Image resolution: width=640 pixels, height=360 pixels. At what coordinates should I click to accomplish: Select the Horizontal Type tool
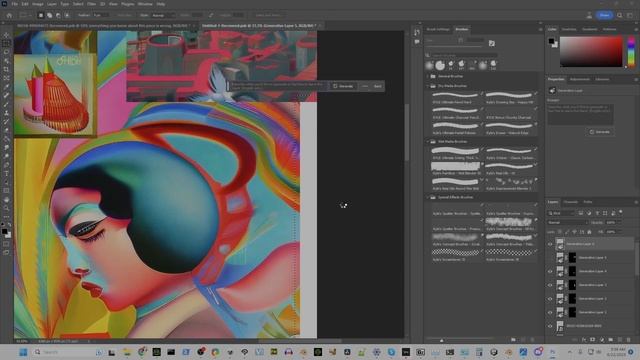(x=6, y=174)
